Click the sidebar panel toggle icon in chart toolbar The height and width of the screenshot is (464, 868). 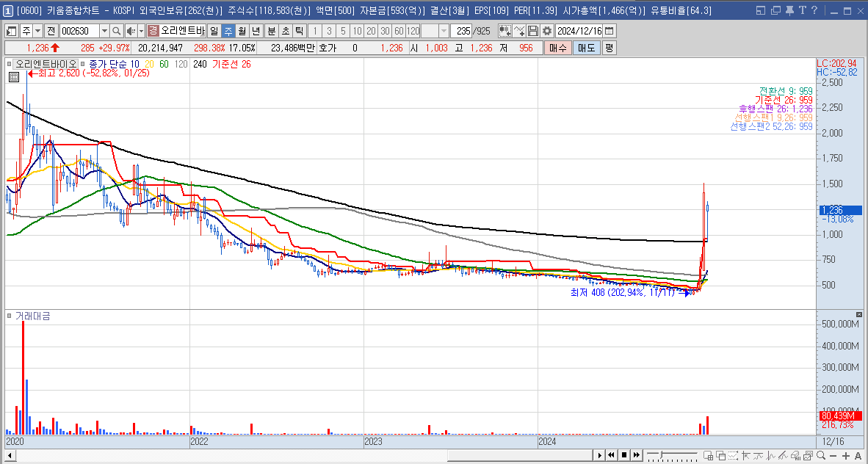pos(11,31)
